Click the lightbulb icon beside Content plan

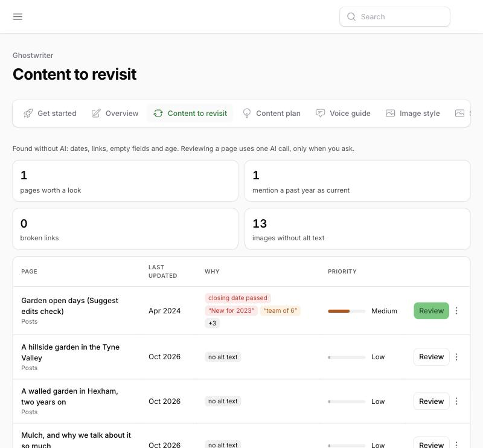coord(247,114)
